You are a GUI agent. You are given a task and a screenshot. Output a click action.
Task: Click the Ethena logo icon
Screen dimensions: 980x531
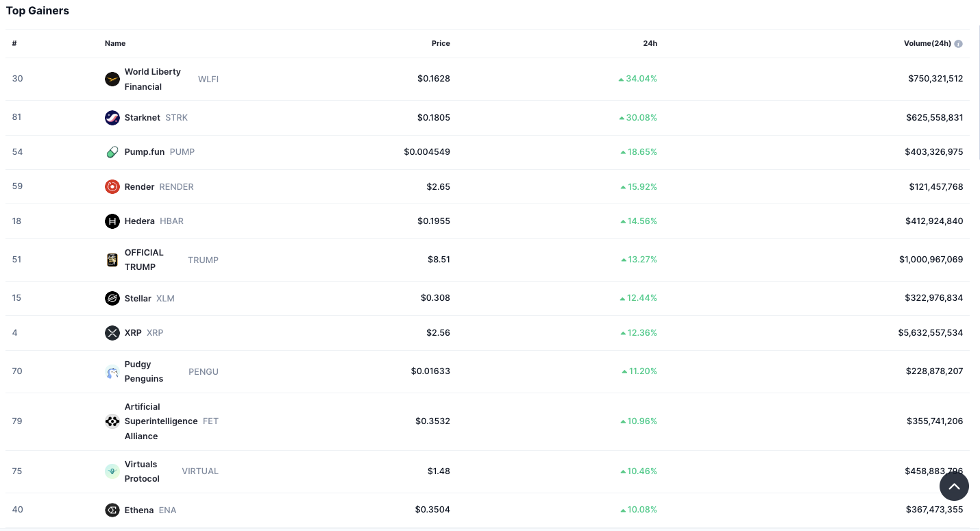click(112, 510)
